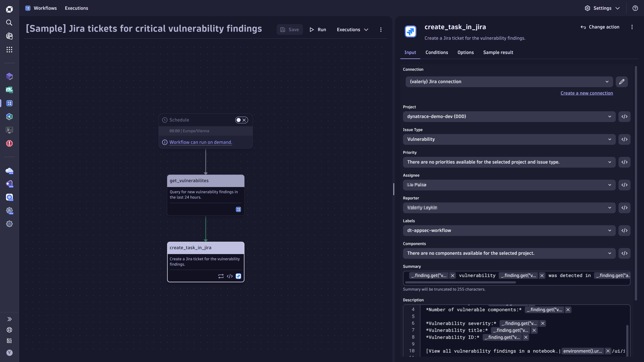Expand the sidebar with double chevron icon
This screenshot has width=644, height=362.
coord(9,319)
